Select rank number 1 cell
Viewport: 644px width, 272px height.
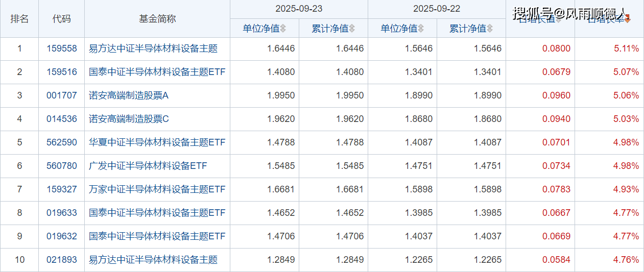pyautogui.click(x=19, y=48)
